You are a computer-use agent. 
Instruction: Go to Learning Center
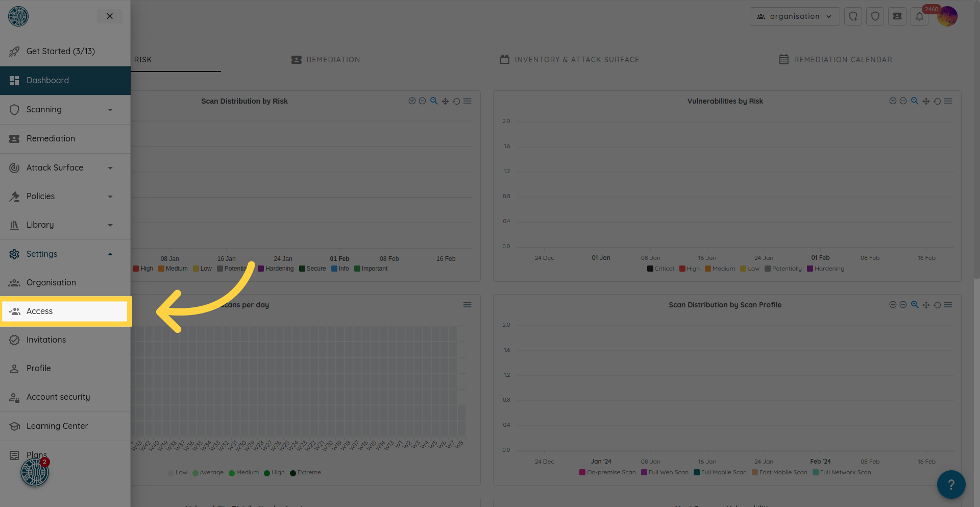(57, 426)
